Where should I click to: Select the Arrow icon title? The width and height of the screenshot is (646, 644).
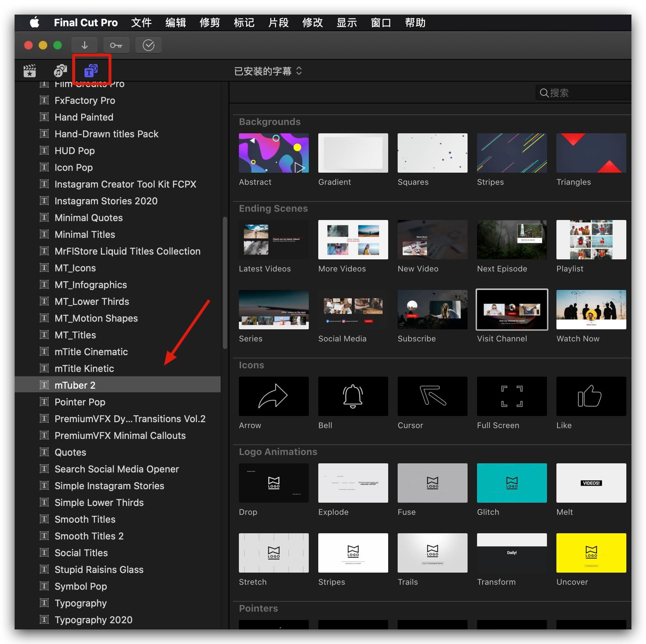pyautogui.click(x=273, y=396)
